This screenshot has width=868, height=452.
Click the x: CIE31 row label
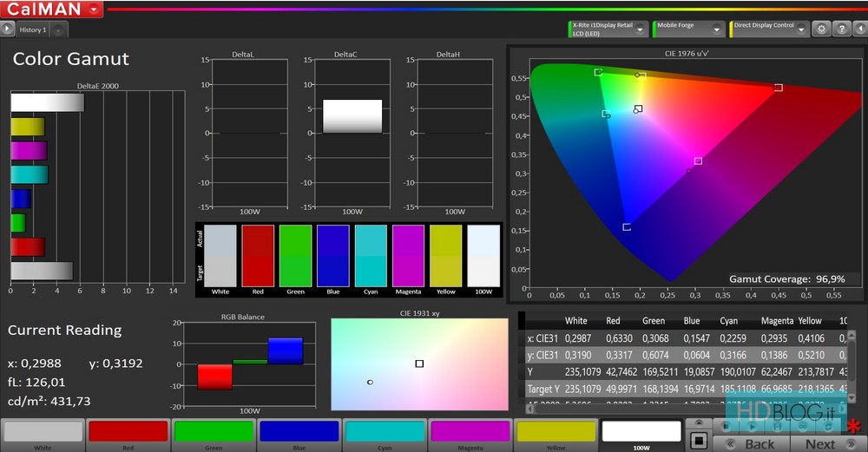542,338
